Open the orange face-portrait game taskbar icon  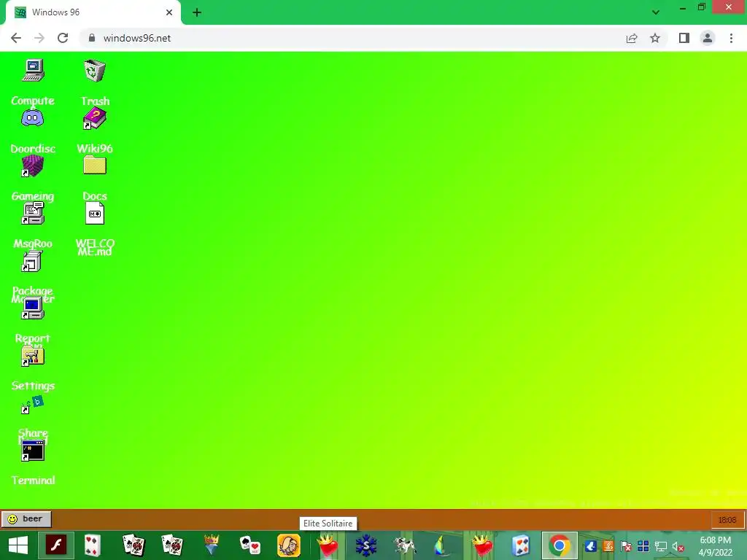[289, 545]
